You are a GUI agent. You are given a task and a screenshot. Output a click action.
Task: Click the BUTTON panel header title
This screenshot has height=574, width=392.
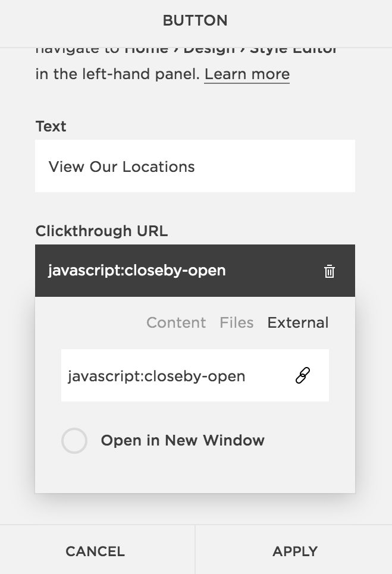click(x=195, y=20)
